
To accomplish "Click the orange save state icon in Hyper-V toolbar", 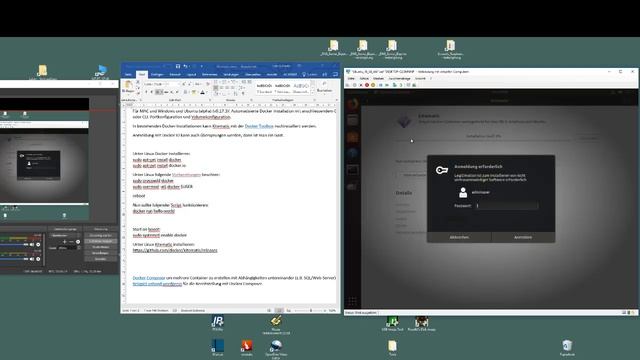I will 373,85.
